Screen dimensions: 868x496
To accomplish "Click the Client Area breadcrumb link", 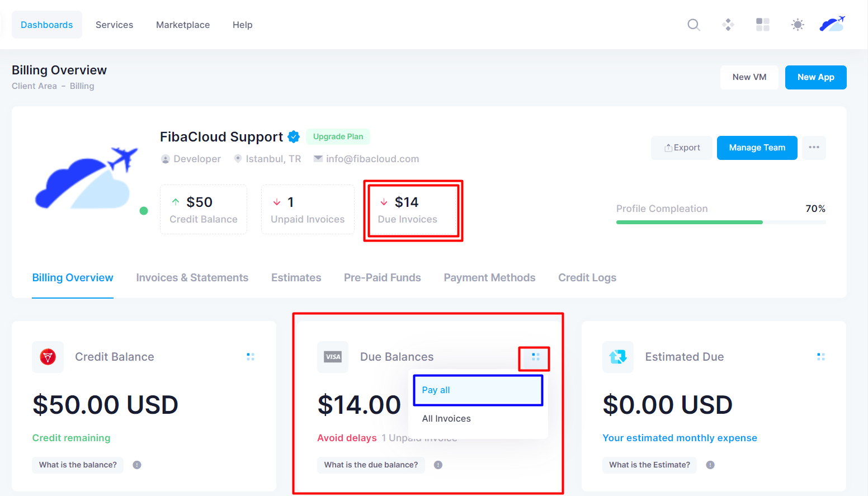I will 35,86.
